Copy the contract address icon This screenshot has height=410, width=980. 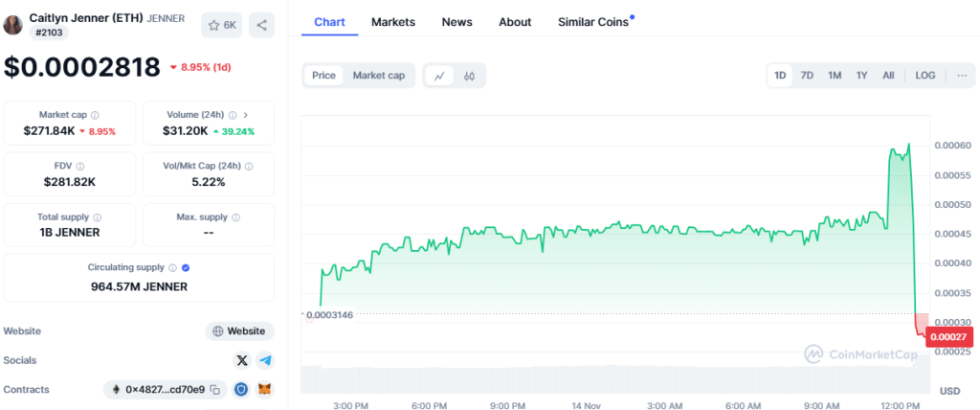(x=215, y=390)
